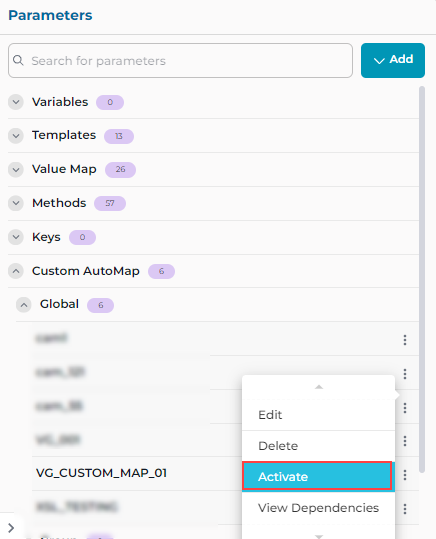436x539 pixels.
Task: Collapse the Custom AutoMap section
Action: (x=16, y=271)
